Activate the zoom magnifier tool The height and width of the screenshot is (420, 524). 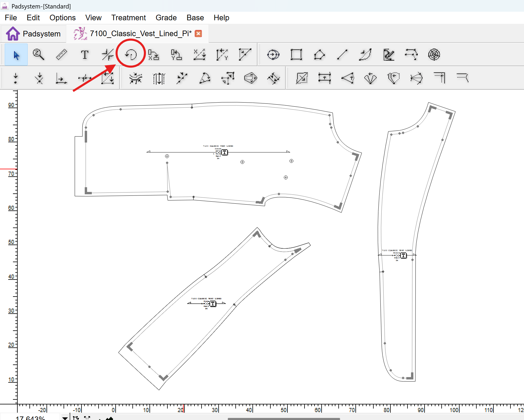click(x=39, y=55)
